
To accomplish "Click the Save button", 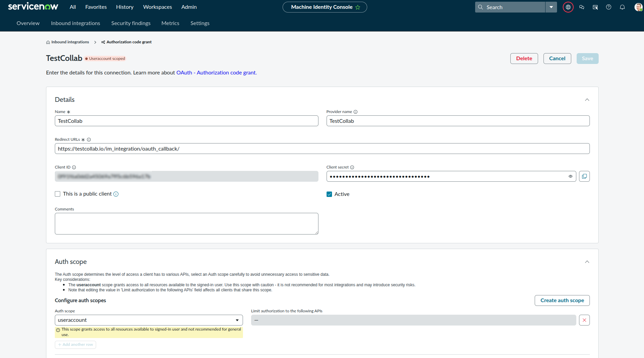I will coord(587,59).
